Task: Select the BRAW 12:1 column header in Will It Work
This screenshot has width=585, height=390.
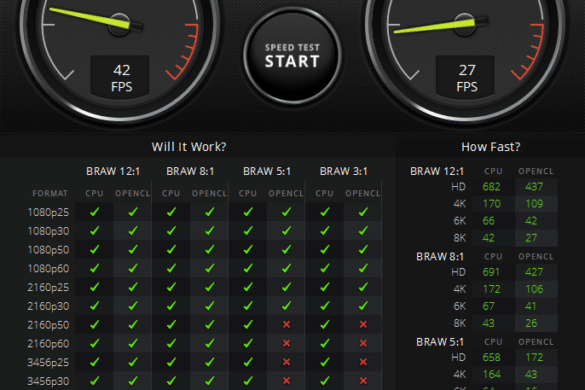Action: click(x=113, y=171)
